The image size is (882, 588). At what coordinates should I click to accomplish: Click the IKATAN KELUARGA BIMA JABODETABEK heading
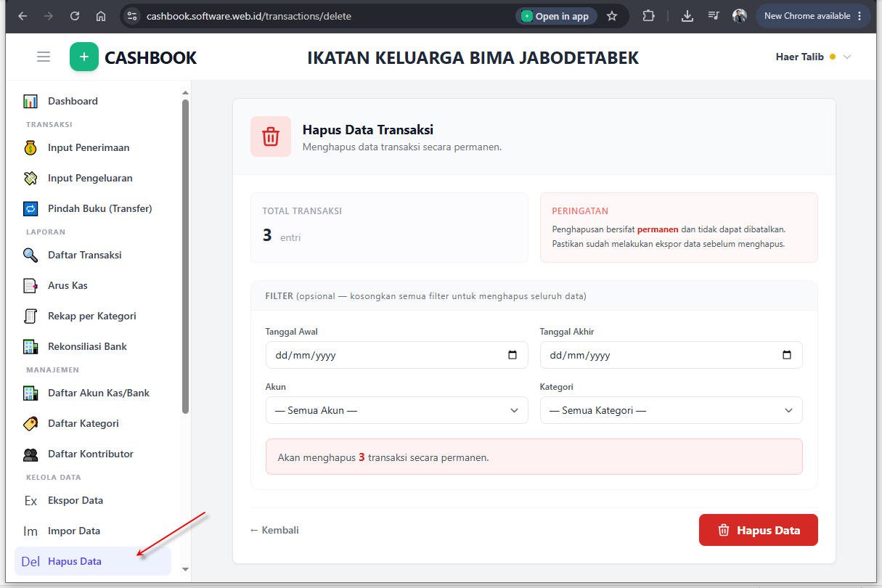point(473,57)
